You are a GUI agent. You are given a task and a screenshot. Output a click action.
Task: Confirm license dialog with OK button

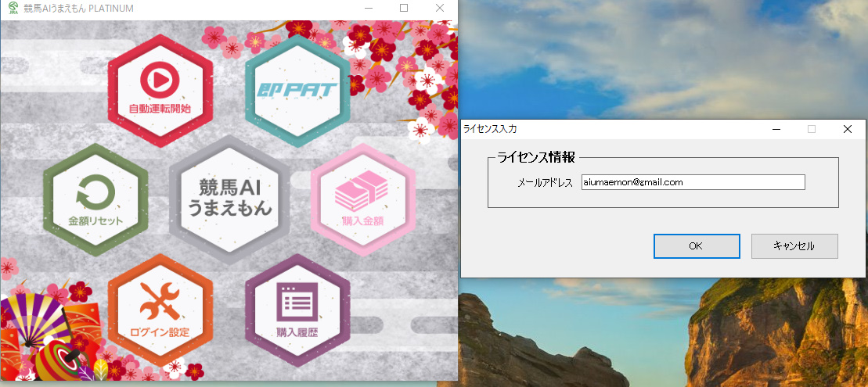[x=697, y=246]
